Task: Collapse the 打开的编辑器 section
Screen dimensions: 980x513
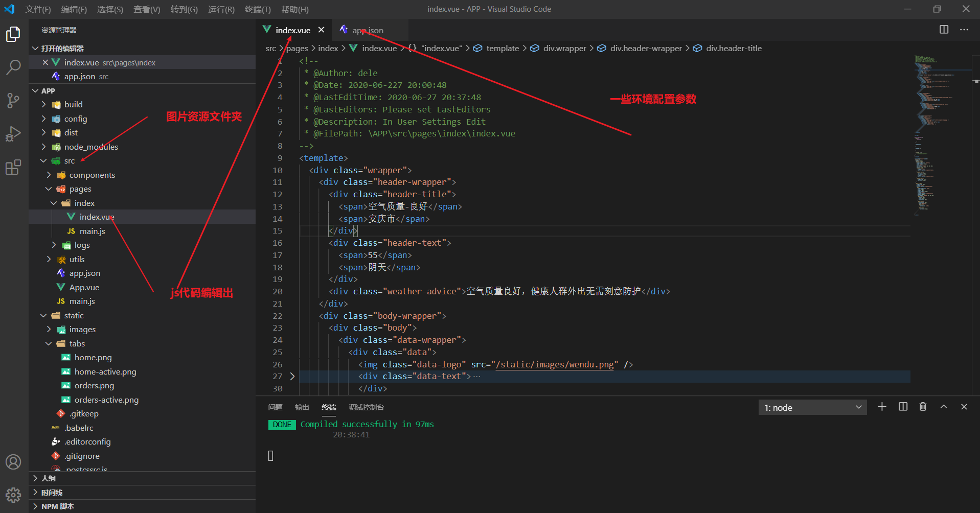Action: [x=142, y=48]
